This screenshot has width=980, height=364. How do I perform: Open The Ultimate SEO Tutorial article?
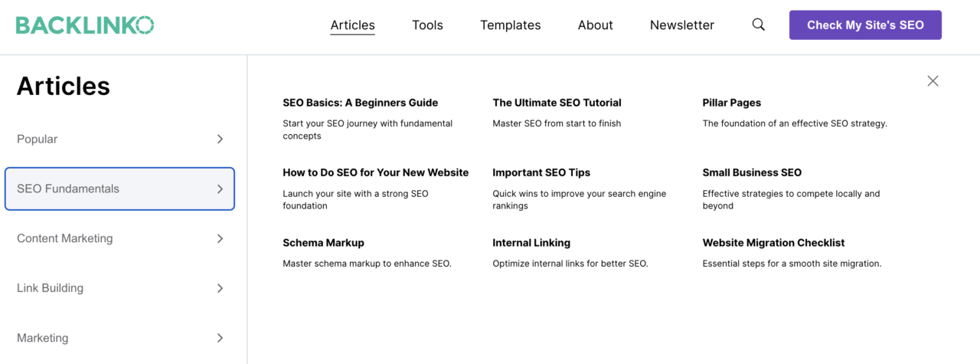[x=557, y=103]
